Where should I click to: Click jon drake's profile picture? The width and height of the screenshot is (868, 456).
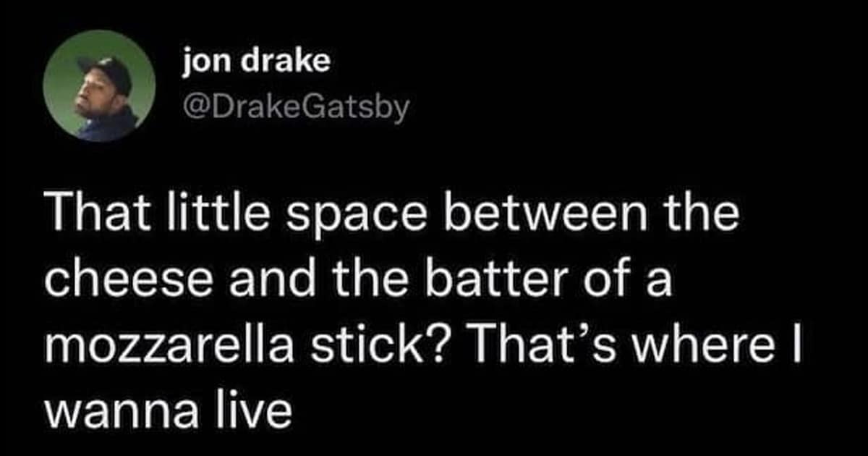tap(100, 85)
